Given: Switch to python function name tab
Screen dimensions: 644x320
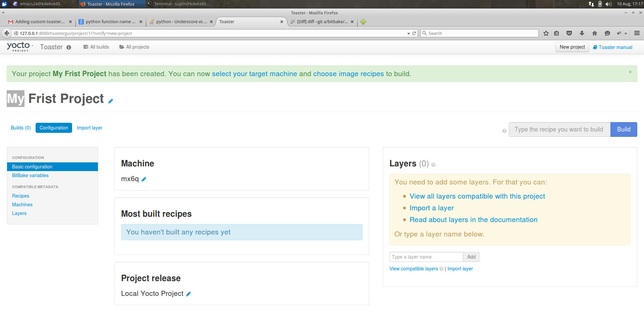Looking at the screenshot, I should (x=110, y=22).
